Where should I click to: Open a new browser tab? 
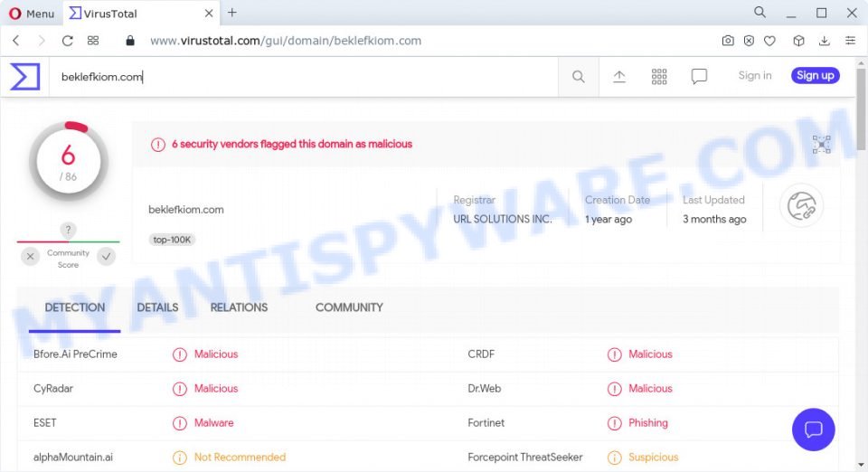point(232,12)
